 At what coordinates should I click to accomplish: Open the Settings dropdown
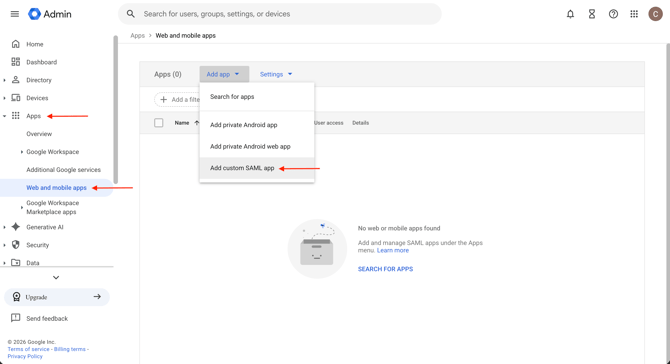276,74
